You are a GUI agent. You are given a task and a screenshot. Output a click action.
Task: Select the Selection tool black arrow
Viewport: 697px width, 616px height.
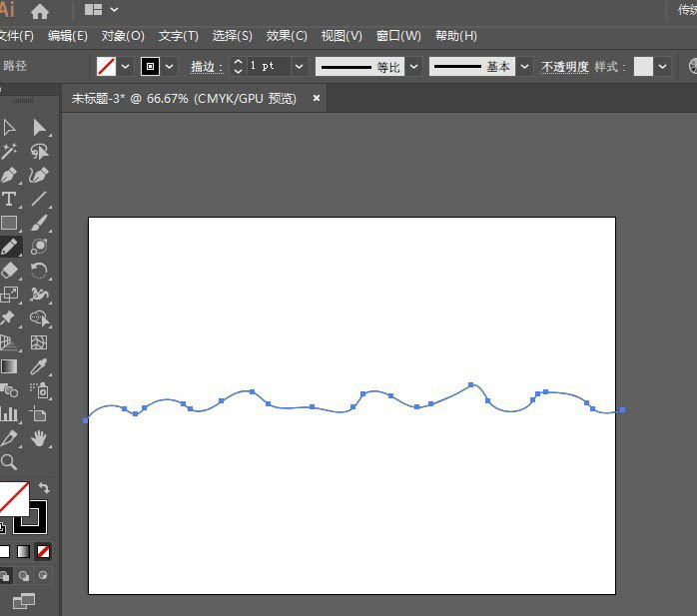[x=9, y=128]
